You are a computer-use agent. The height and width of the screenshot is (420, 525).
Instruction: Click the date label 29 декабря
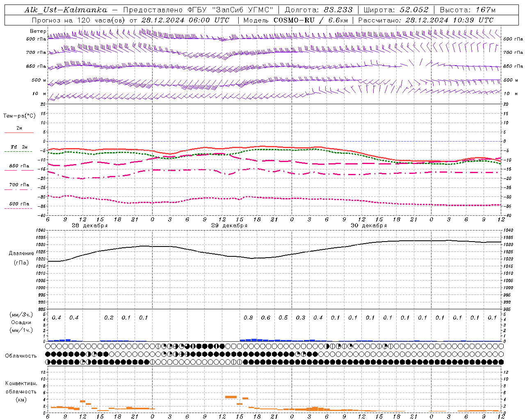[x=229, y=226]
